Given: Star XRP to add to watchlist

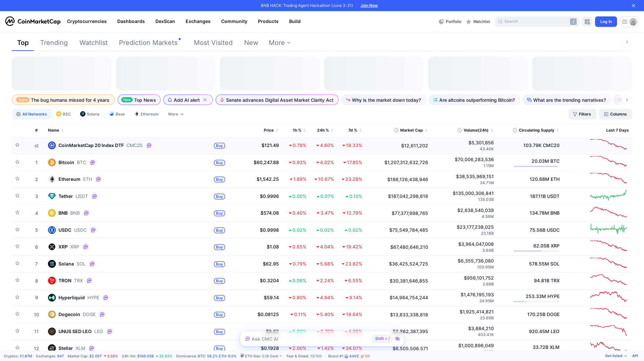Looking at the screenshot, I should (17, 246).
